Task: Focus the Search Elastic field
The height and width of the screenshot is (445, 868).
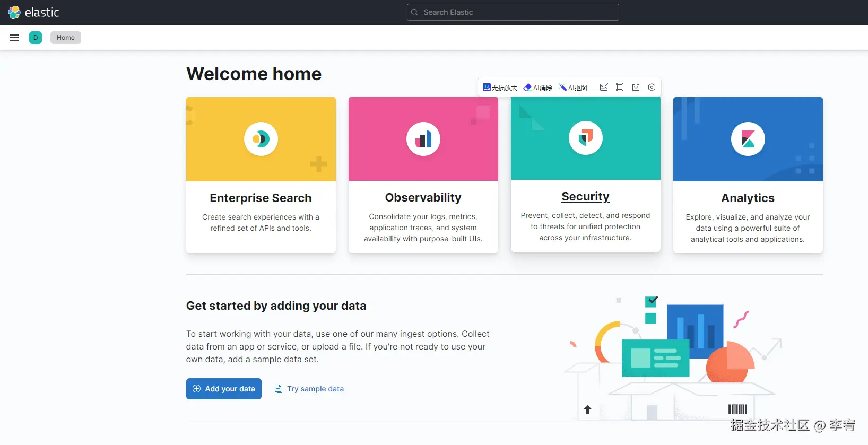Action: click(x=513, y=12)
